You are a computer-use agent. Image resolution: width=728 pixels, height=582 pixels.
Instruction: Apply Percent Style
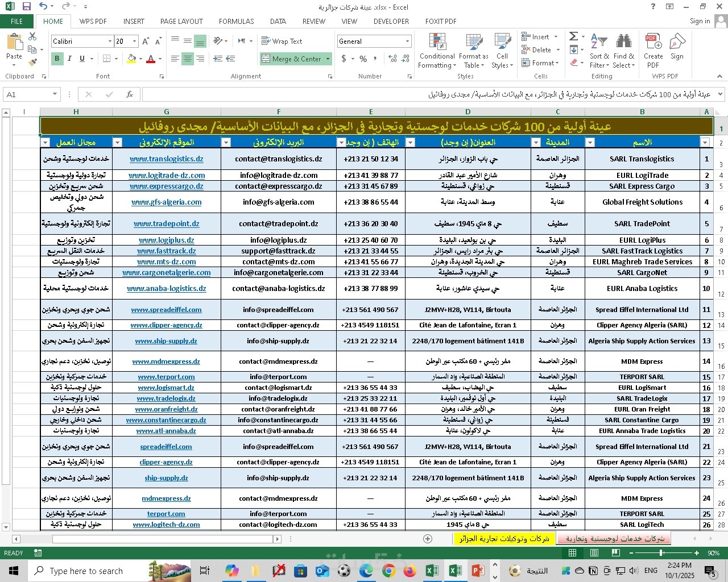coord(363,59)
